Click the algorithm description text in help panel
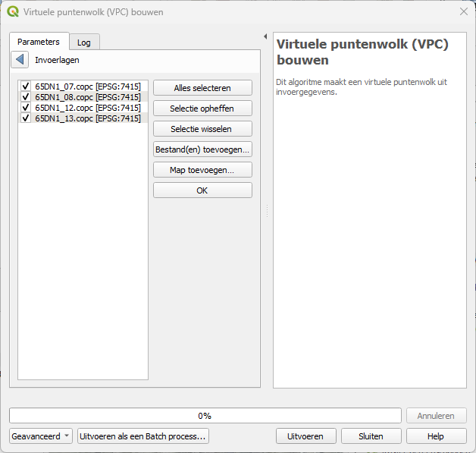Image resolution: width=476 pixels, height=453 pixels. click(362, 87)
